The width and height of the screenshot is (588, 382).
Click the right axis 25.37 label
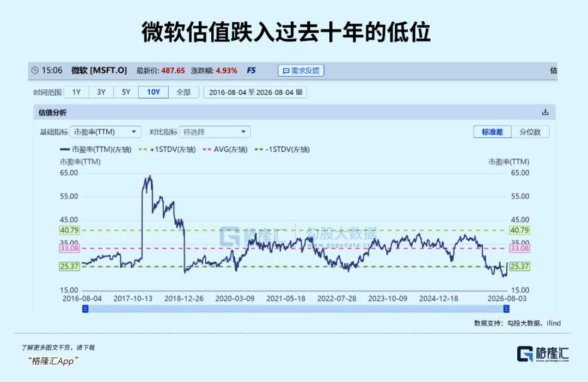tap(520, 267)
